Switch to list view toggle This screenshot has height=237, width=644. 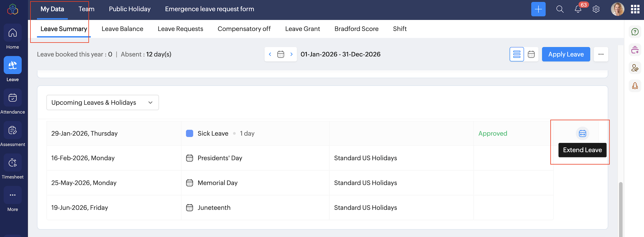tap(517, 54)
